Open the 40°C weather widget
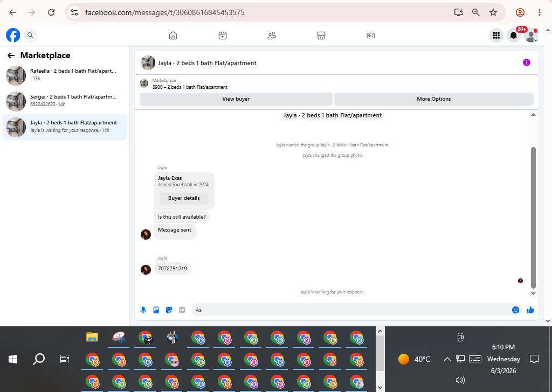The height and width of the screenshot is (392, 552). (x=415, y=359)
